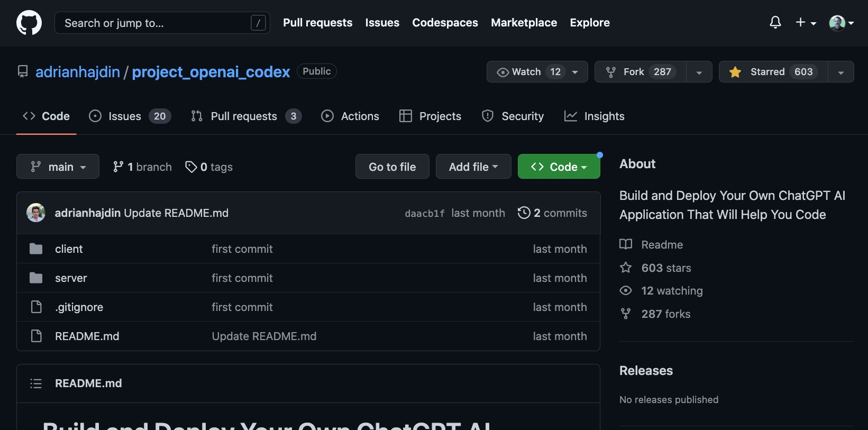
Task: Switch to the Issues tab
Action: pyautogui.click(x=130, y=116)
